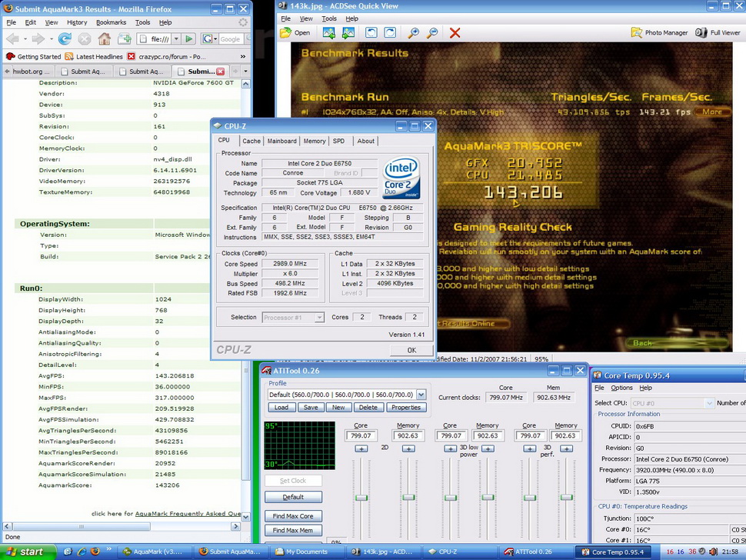The height and width of the screenshot is (560, 746).
Task: Zoom in on ACDSee image
Action: point(414,33)
